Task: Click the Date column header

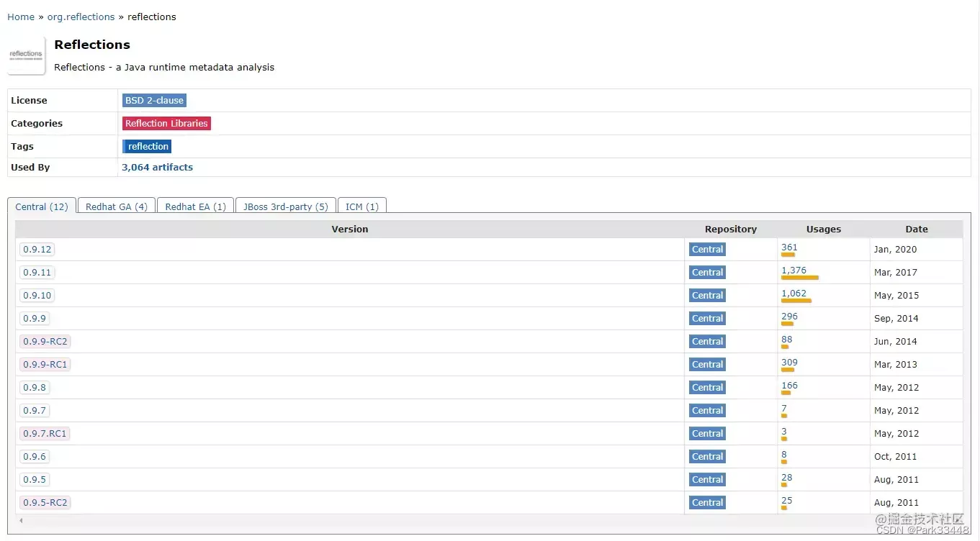Action: point(917,229)
